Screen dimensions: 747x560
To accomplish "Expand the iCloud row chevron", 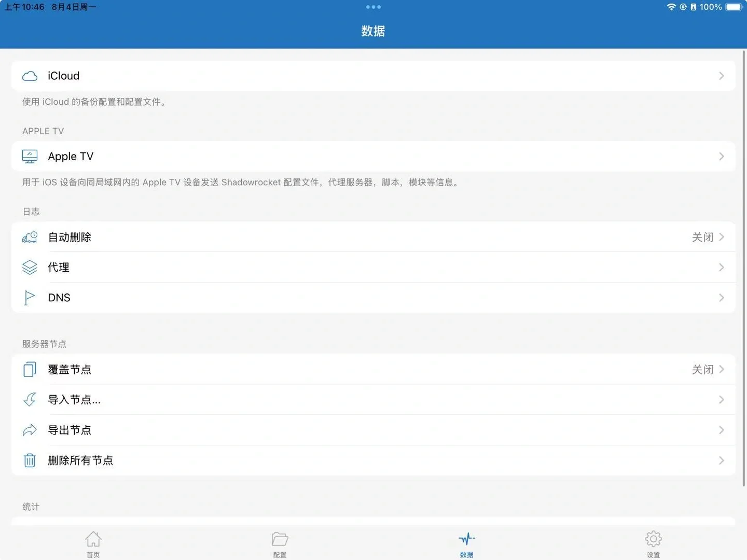I will pos(722,76).
